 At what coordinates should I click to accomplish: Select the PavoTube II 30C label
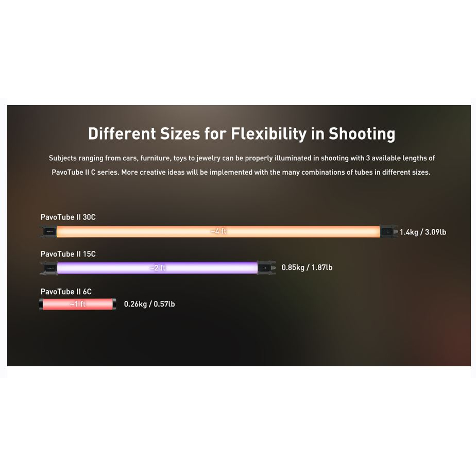tap(68, 217)
